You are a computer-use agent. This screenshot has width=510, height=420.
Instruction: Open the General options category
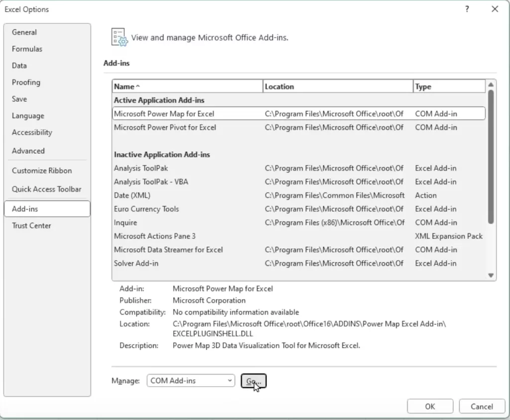coord(47,32)
